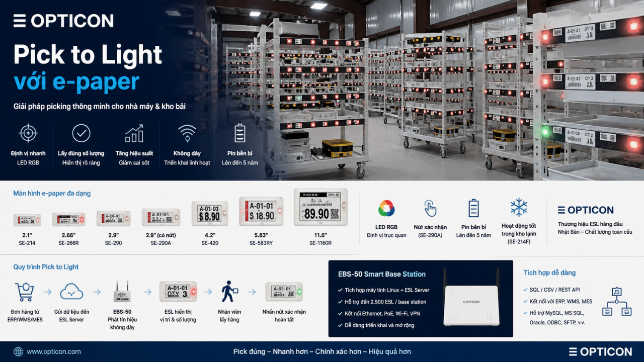644x362 pixels.
Task: Click the ESL display showing QTY 3 in the process
Action: coord(178,291)
